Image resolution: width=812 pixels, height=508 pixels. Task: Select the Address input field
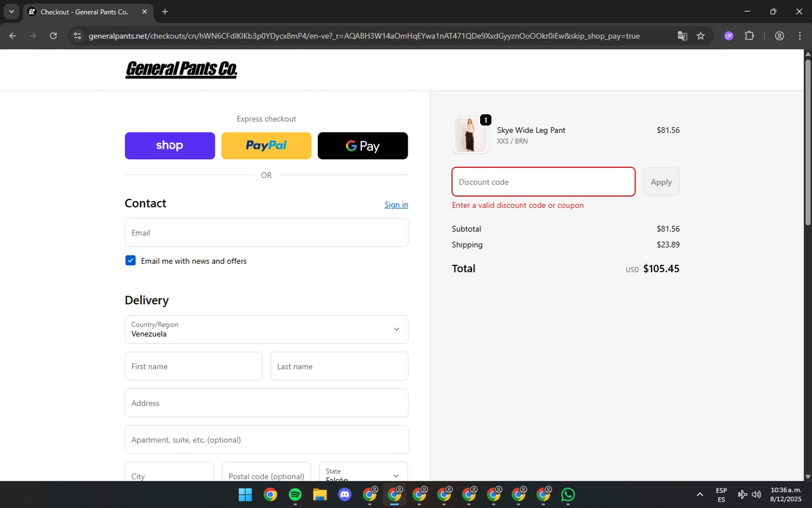click(x=266, y=403)
